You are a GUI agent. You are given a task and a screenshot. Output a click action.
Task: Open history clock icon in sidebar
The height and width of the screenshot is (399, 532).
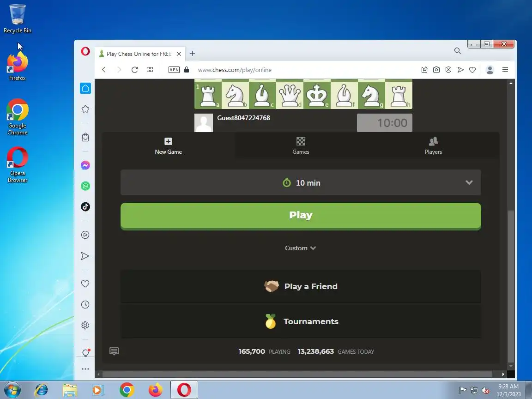tap(85, 305)
